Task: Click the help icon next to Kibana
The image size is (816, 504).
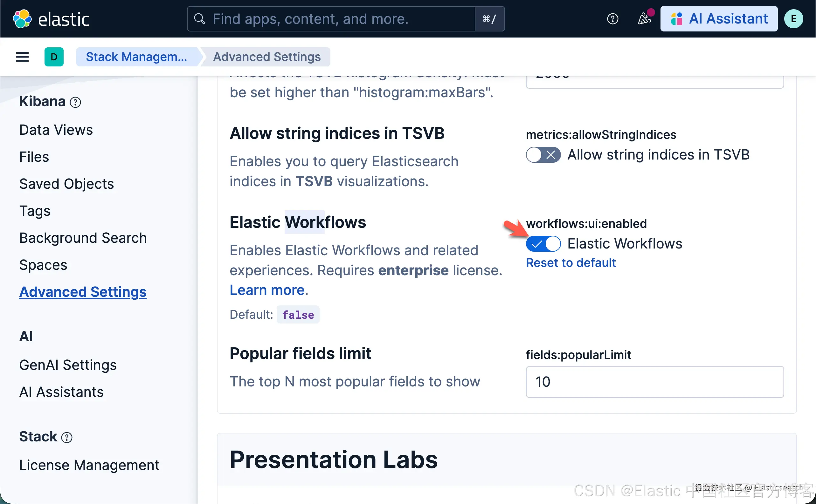Action: pos(75,102)
